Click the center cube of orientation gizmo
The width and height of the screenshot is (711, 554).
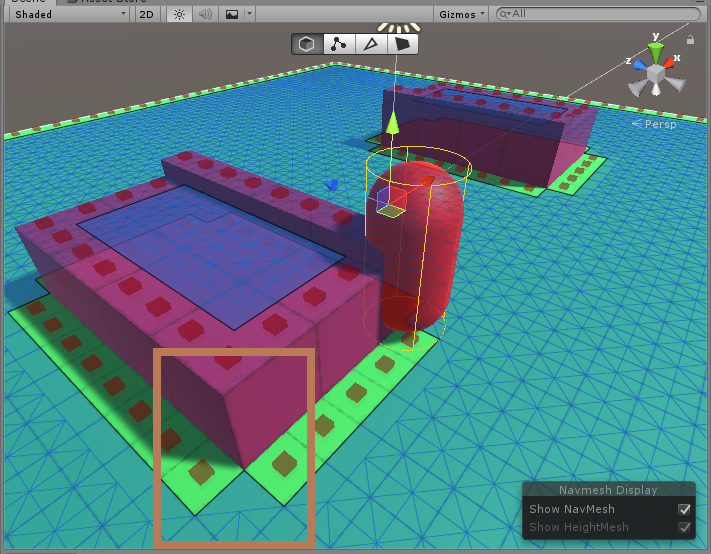[655, 73]
